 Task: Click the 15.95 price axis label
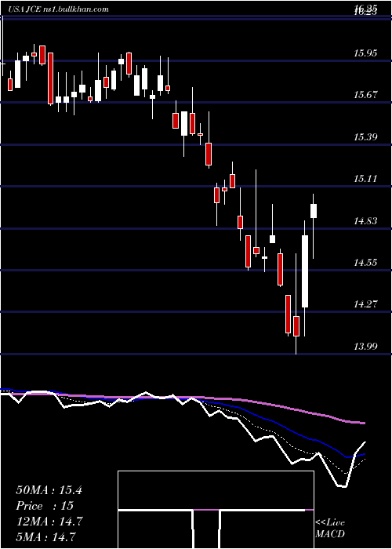click(x=365, y=53)
